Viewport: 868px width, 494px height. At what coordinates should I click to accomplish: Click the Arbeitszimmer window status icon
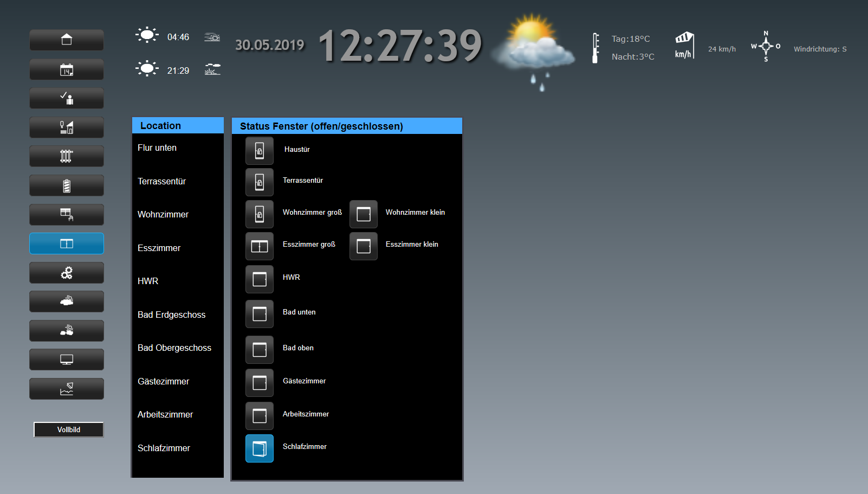(260, 416)
